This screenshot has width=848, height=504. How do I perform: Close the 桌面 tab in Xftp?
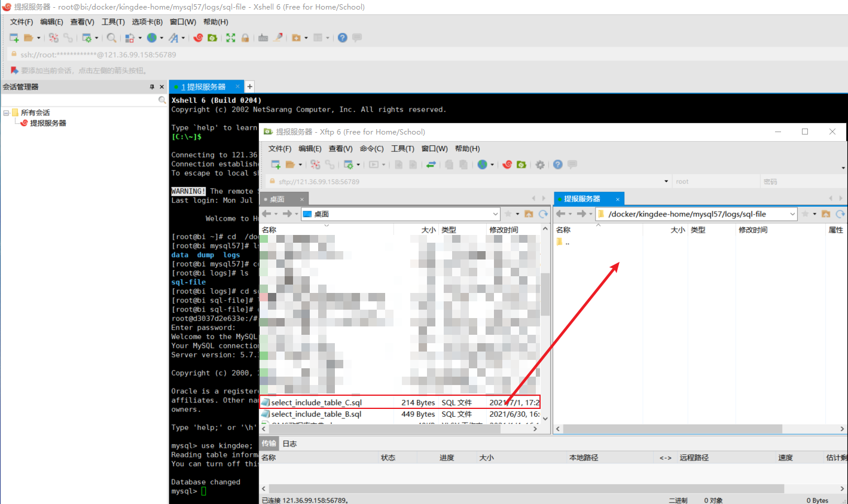[302, 199]
